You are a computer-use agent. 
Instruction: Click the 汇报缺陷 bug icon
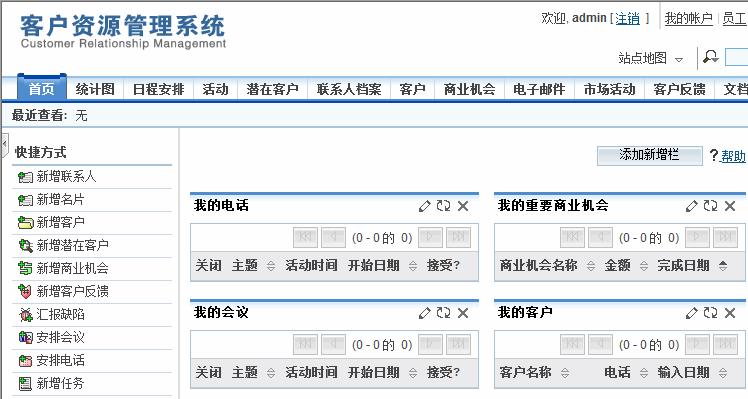25,315
